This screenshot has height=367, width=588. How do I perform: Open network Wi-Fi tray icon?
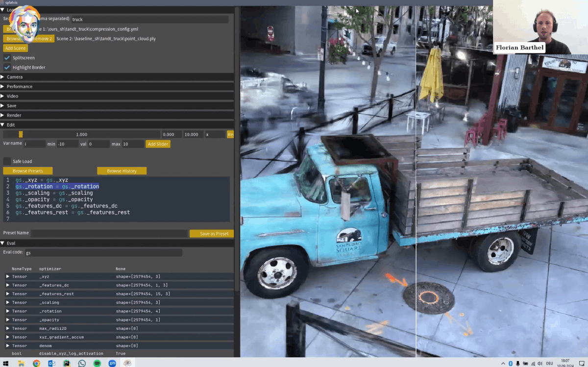pos(533,364)
